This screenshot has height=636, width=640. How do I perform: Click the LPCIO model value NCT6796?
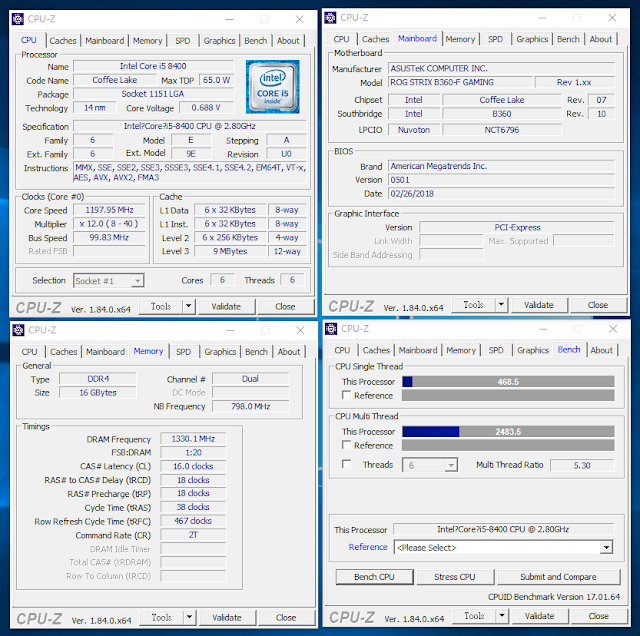point(502,130)
